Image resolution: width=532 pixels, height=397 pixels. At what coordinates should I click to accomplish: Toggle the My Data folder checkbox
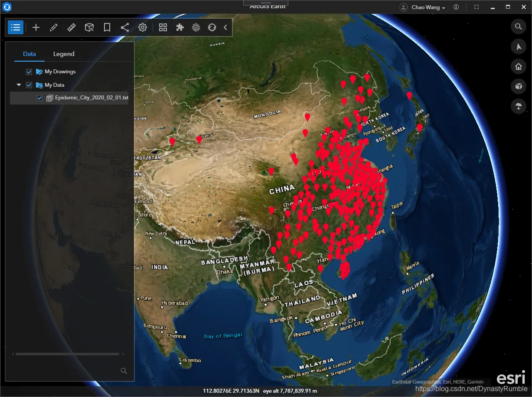[x=29, y=85]
